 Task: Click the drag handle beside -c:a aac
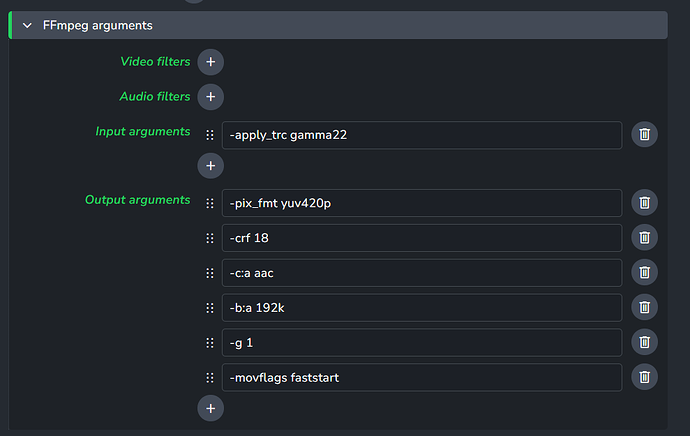(x=210, y=273)
